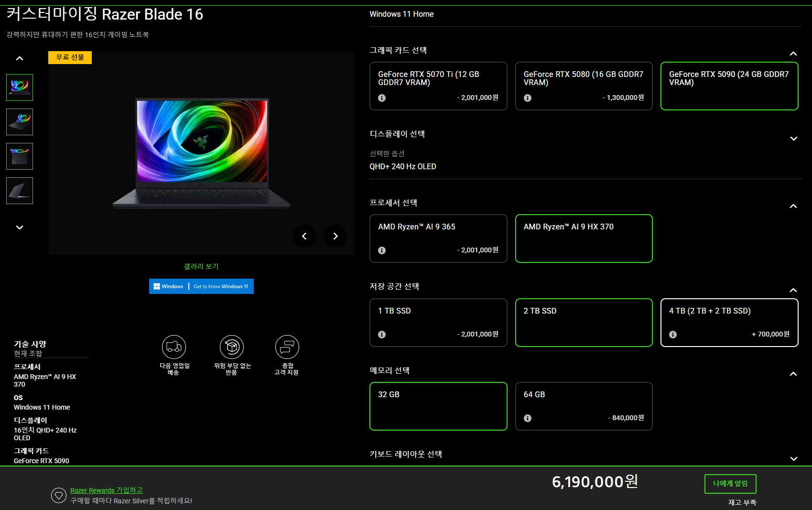
Task: Click the 기술 사양 specifications heading
Action: (x=30, y=344)
